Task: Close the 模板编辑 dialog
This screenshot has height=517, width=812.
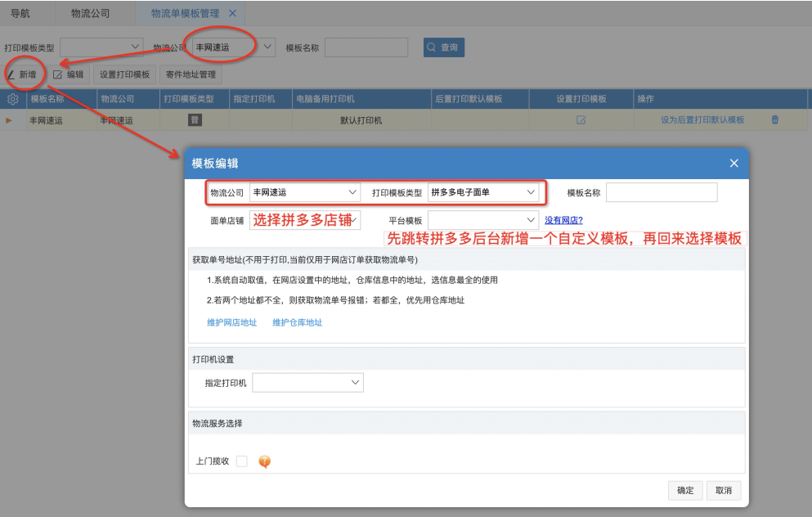Action: [x=733, y=163]
